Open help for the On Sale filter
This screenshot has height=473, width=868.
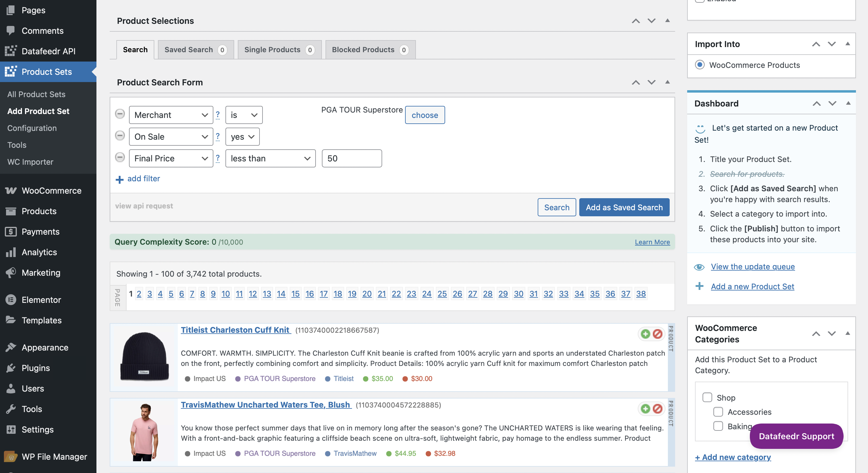coord(218,136)
